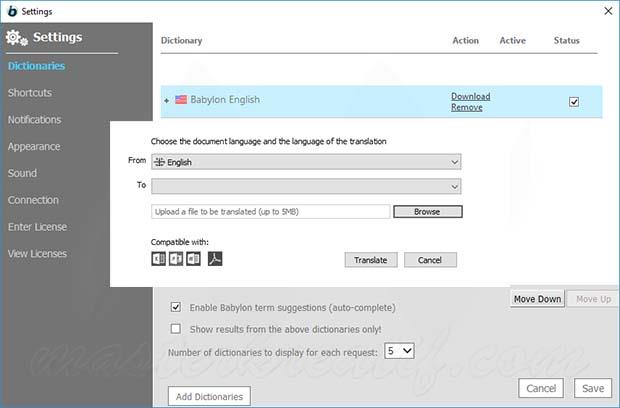Click the US flag icon beside Babylon English
Image resolution: width=620 pixels, height=408 pixels.
pos(181,100)
